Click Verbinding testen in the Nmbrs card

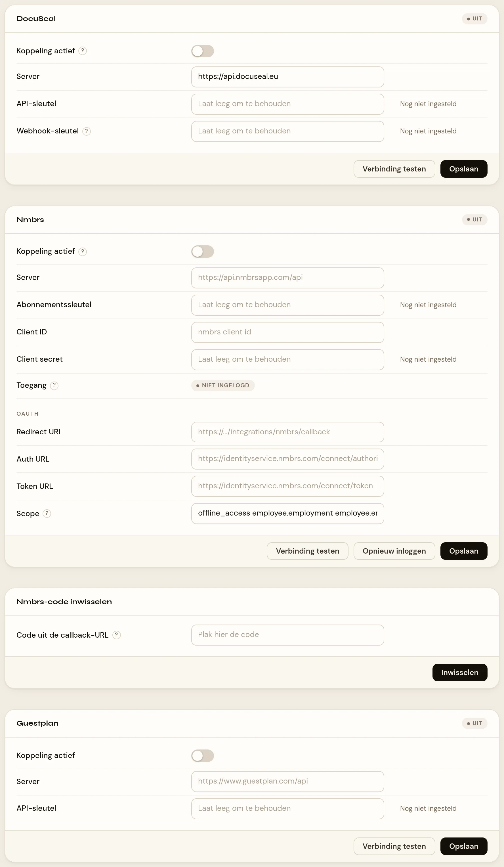click(308, 551)
